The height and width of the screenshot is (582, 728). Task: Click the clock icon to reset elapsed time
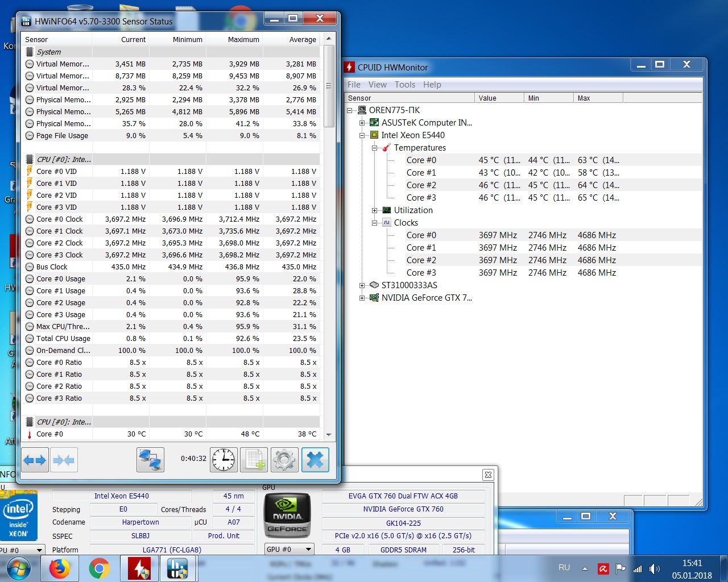[x=224, y=460]
